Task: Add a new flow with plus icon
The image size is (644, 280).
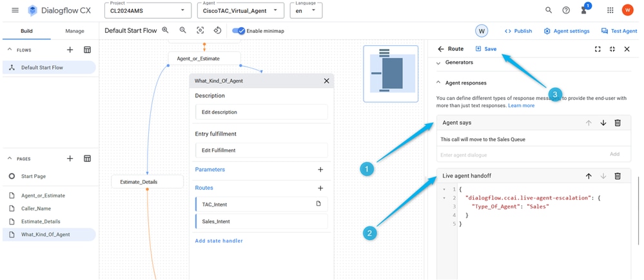Action: coord(70,50)
